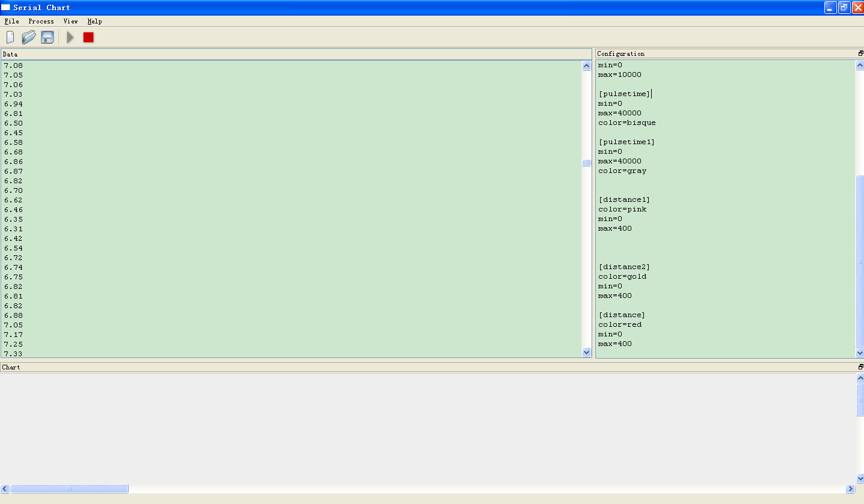Save configuration using floppy disk icon
864x504 pixels.
click(47, 37)
